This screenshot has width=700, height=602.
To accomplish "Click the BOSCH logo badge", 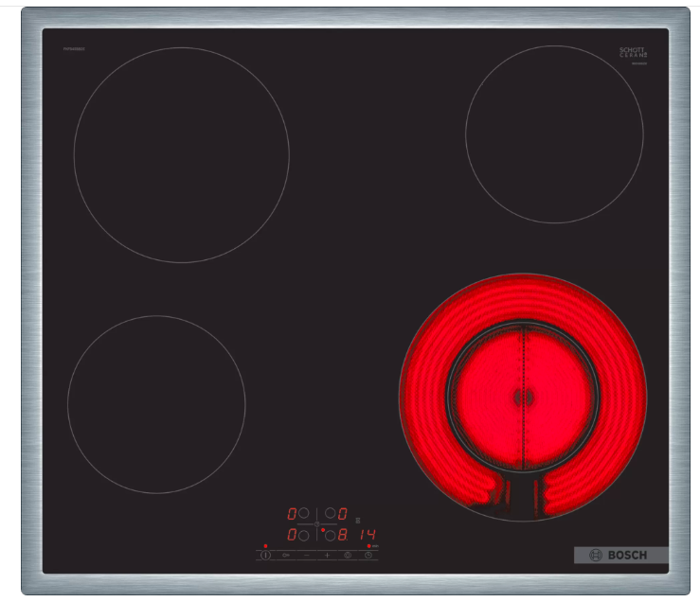I will pyautogui.click(x=620, y=555).
